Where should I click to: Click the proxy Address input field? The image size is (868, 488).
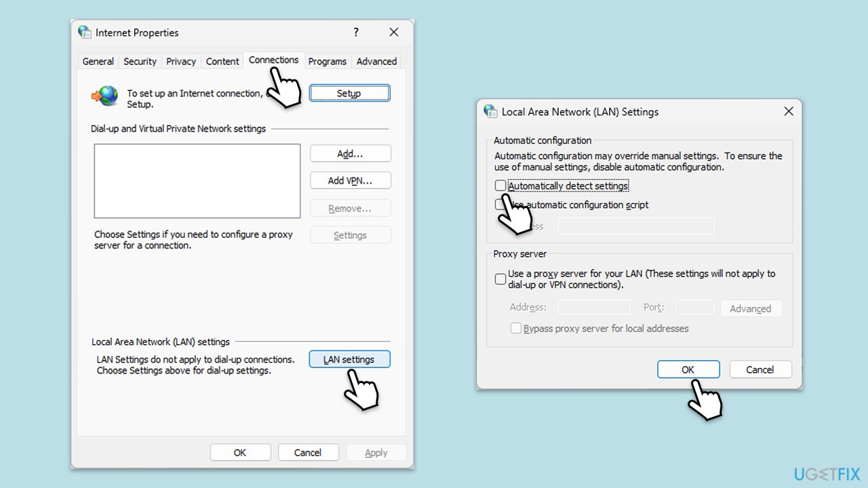[x=594, y=307]
